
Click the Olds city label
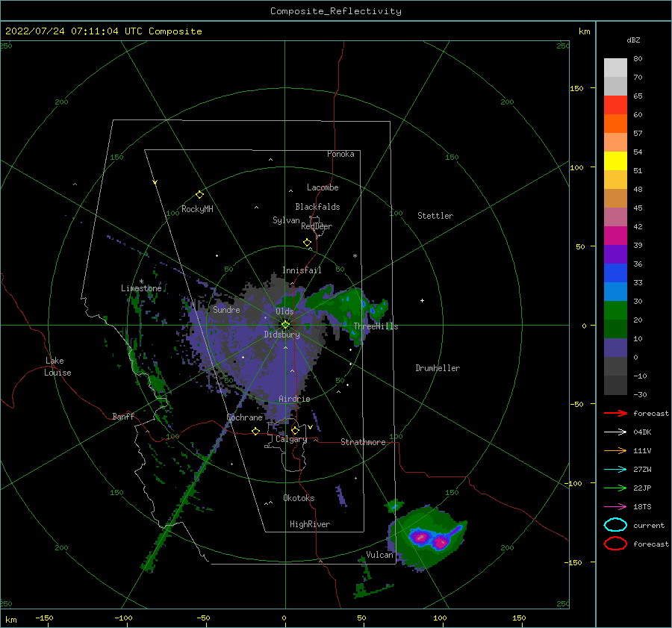[284, 311]
